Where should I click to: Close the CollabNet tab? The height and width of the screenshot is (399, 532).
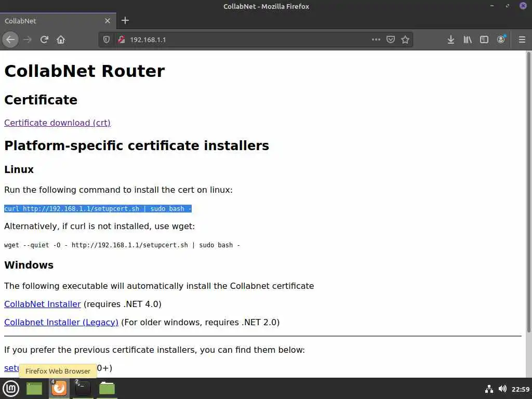pos(108,21)
